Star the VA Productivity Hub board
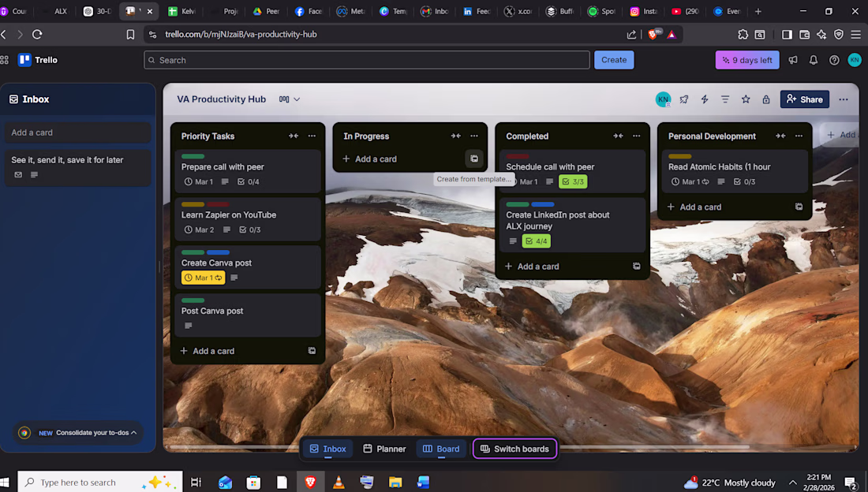Image resolution: width=868 pixels, height=492 pixels. click(745, 99)
